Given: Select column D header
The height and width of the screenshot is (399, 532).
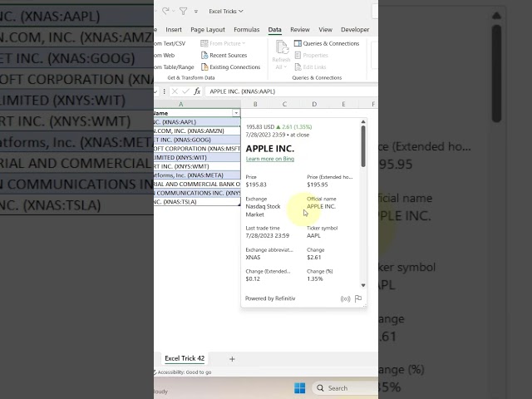Looking at the screenshot, I should point(314,104).
